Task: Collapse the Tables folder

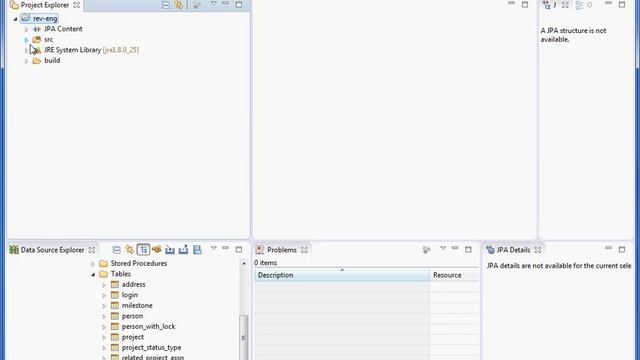Action: (x=93, y=275)
